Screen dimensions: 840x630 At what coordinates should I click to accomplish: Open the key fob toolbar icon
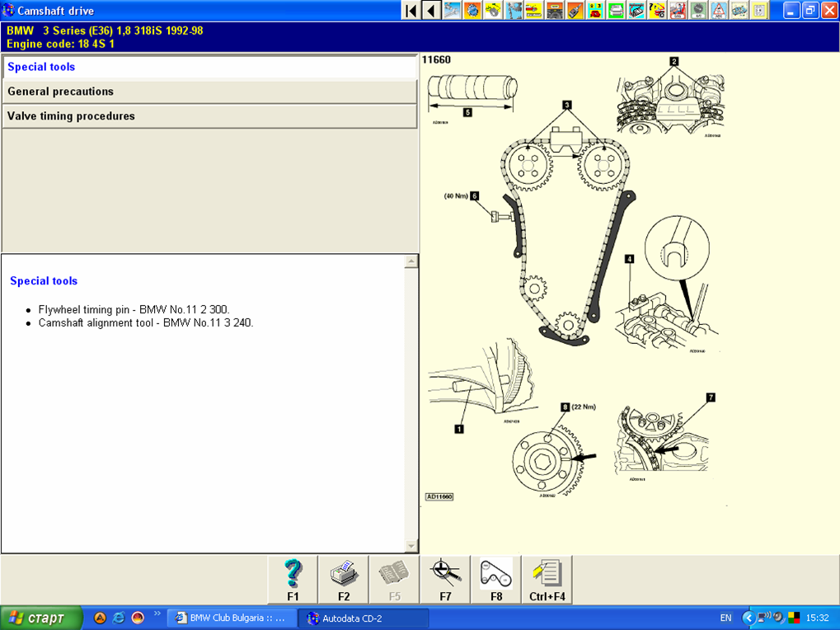(575, 10)
